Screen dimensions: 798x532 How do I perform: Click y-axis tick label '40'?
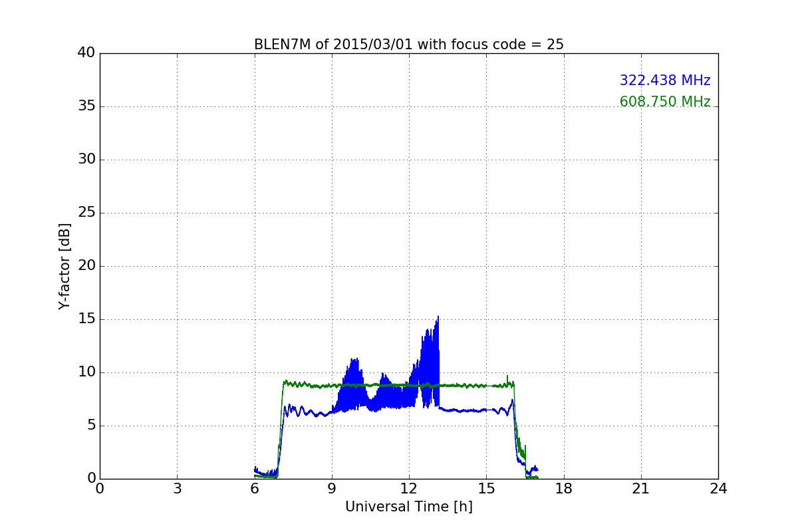click(x=86, y=53)
